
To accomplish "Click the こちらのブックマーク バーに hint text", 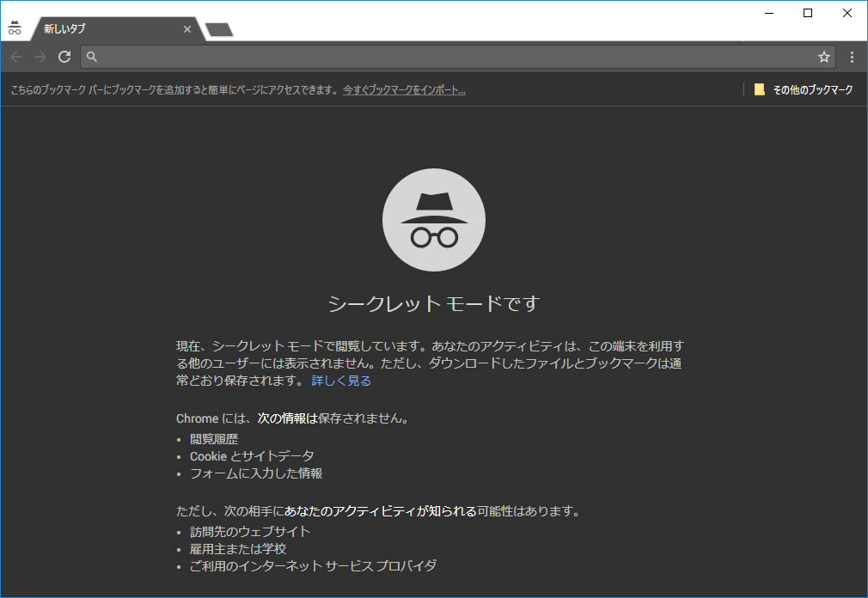I will click(175, 89).
